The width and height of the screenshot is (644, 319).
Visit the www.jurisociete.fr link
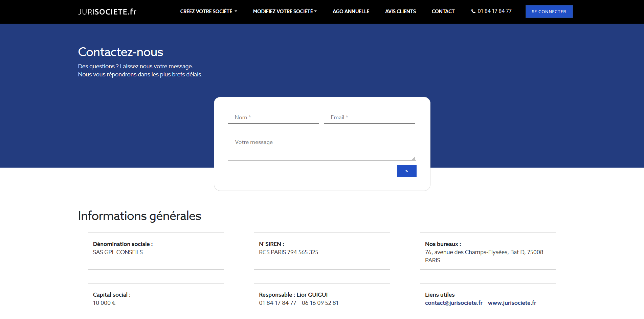pyautogui.click(x=512, y=303)
